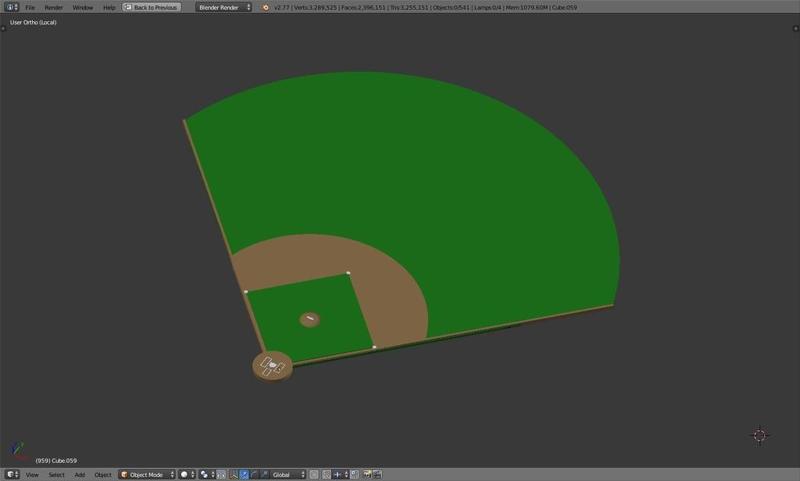This screenshot has width=800, height=481.
Task: Open the Select menu in 3D header
Action: tap(57, 475)
